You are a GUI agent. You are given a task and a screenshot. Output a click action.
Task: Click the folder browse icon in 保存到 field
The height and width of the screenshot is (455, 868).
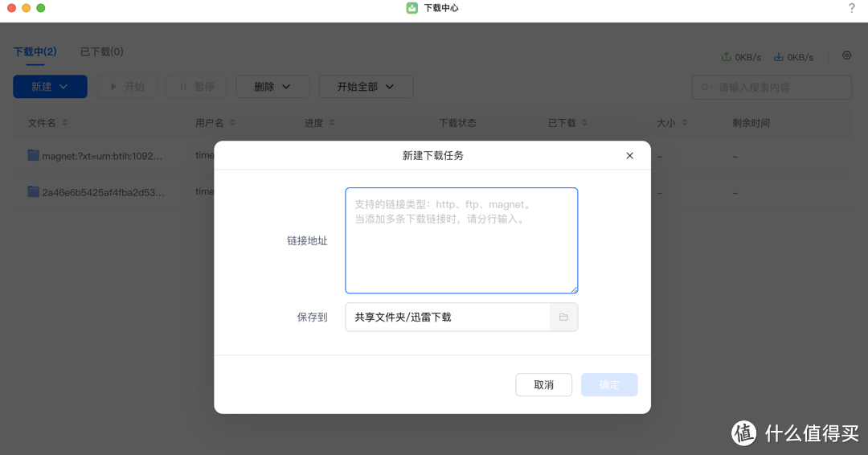coord(563,318)
